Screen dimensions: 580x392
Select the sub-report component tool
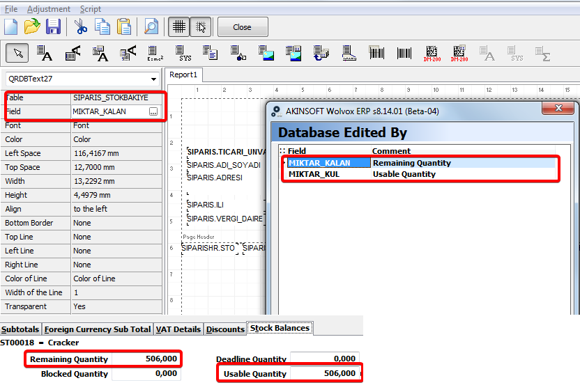[321, 53]
